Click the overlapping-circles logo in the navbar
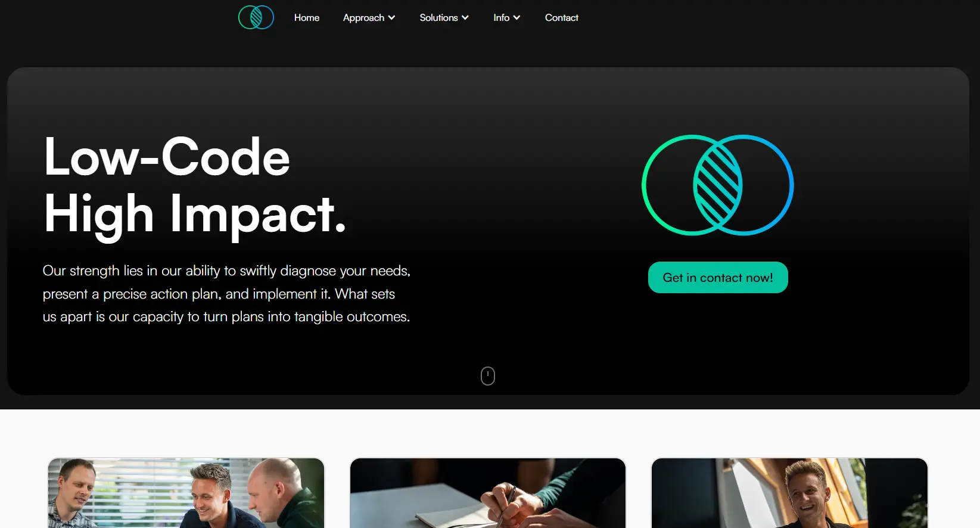The width and height of the screenshot is (980, 528). (256, 17)
